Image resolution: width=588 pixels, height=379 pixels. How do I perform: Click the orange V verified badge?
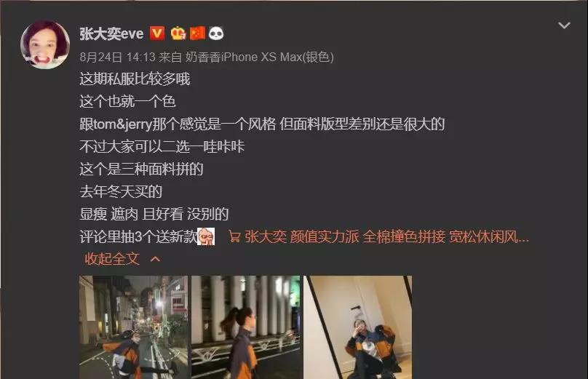tap(157, 33)
